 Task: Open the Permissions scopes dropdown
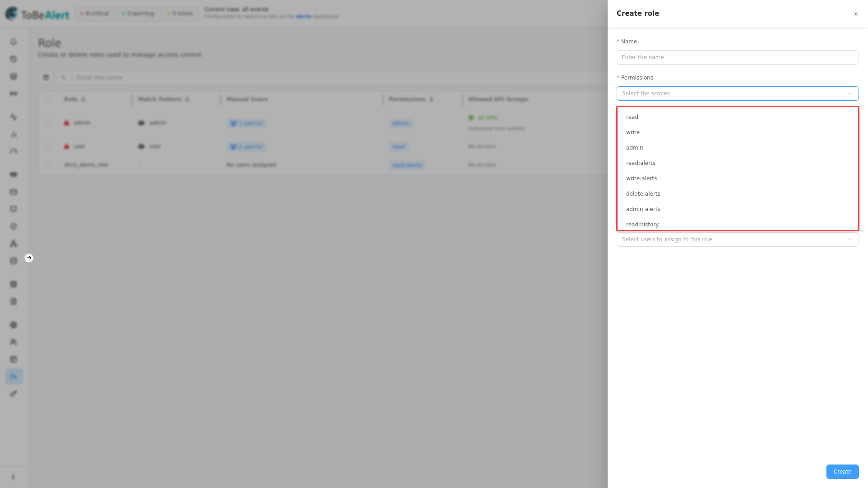[737, 94]
